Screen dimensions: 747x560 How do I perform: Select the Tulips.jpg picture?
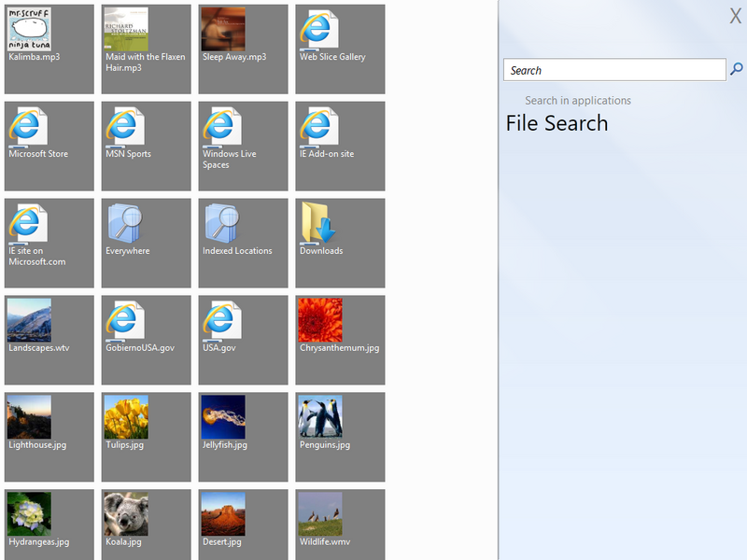tap(147, 437)
